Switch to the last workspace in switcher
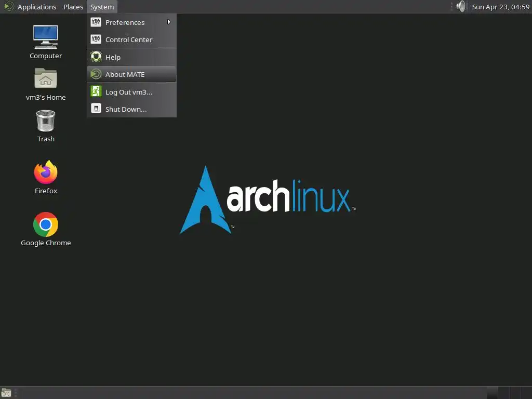The width and height of the screenshot is (532, 399). 527,393
